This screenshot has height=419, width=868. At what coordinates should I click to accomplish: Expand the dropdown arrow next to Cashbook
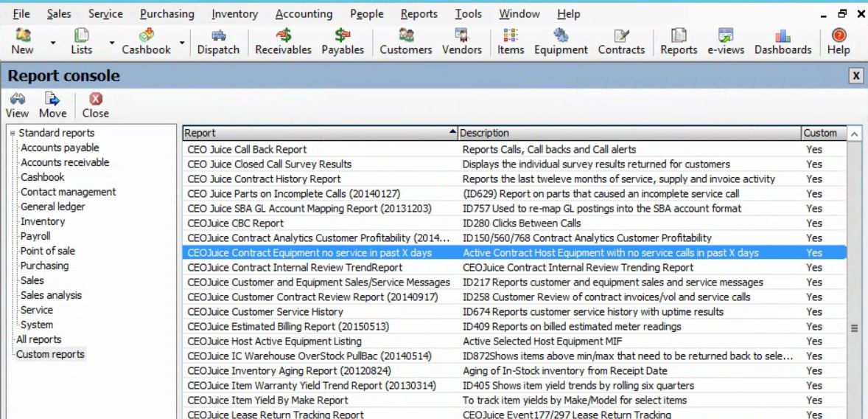pos(181,42)
